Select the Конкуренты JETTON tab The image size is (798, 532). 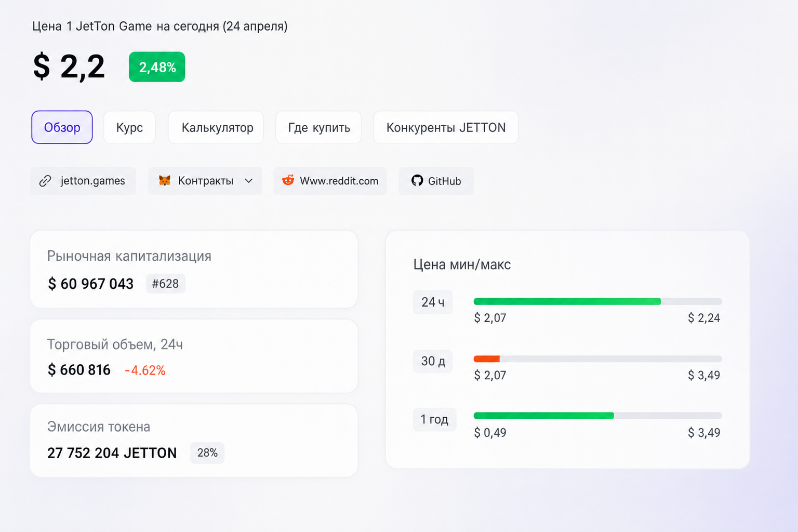point(446,127)
